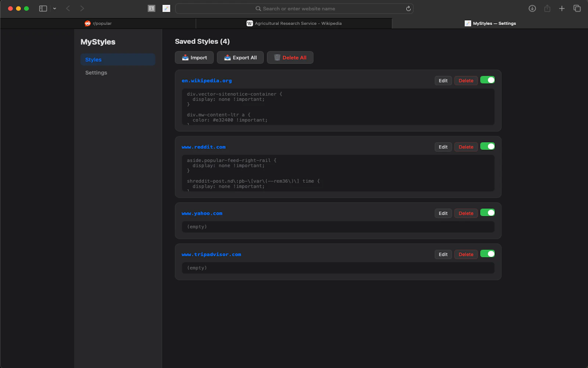Go forward with the forward arrow
This screenshot has height=368, width=588.
click(82, 8)
